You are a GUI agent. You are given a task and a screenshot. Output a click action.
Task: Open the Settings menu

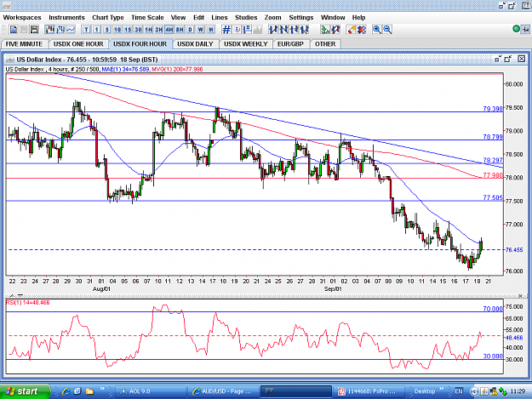(301, 18)
